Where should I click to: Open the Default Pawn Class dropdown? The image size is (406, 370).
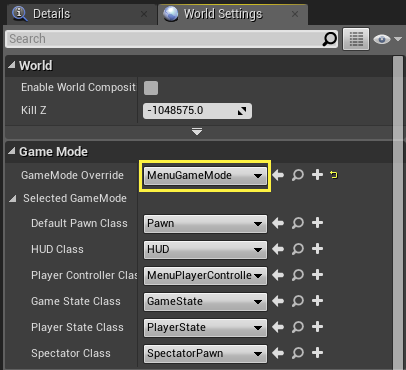(x=205, y=224)
